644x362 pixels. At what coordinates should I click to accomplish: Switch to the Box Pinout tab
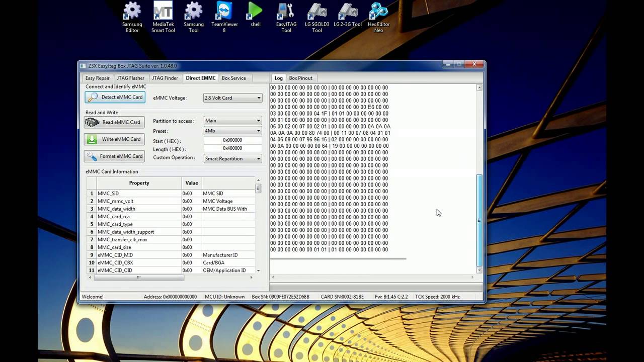(x=301, y=78)
